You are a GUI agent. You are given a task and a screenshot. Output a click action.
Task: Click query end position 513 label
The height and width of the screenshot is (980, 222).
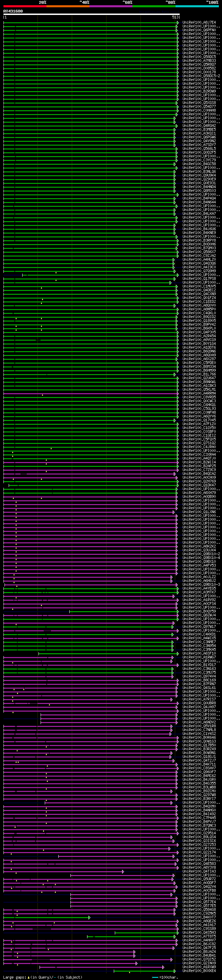coord(175,17)
